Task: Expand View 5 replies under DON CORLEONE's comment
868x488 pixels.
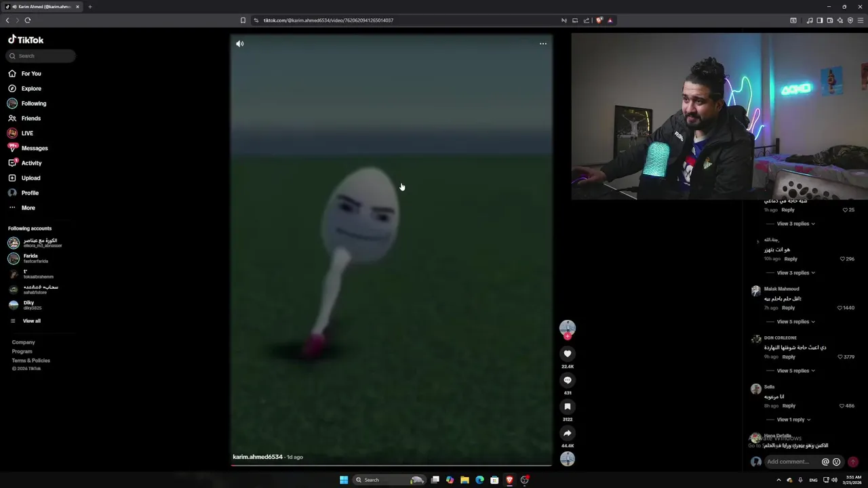Action: [795, 371]
